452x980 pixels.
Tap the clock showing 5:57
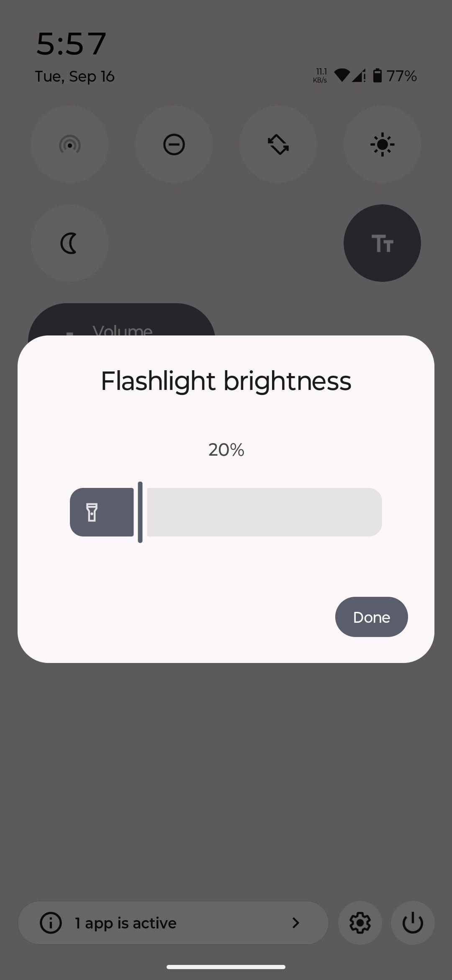pos(71,44)
